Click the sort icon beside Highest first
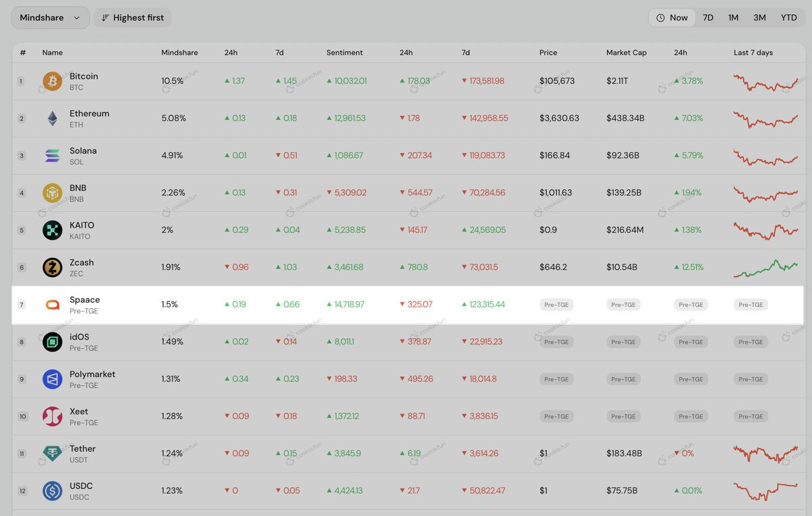Screen dimensions: 812x516 [x=106, y=18]
